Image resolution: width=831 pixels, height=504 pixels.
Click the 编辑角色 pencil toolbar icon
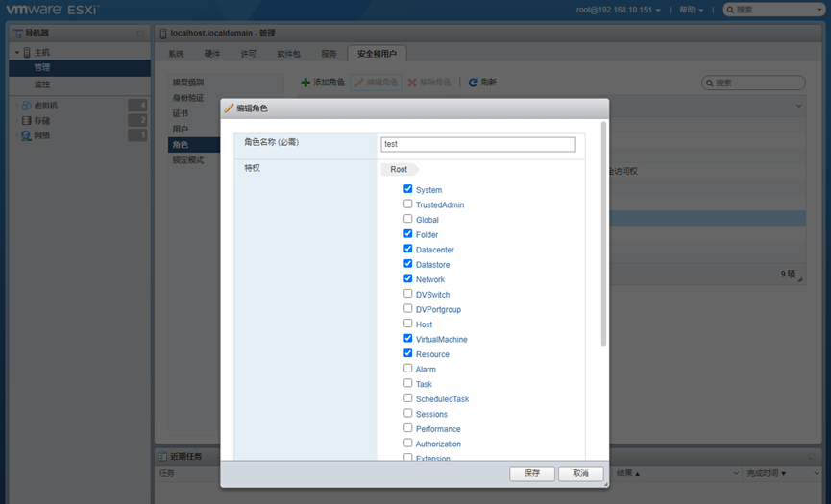click(x=358, y=83)
